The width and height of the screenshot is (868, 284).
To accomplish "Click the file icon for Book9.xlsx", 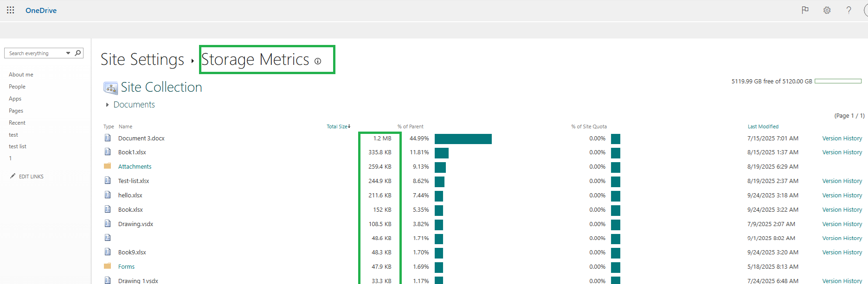I will pyautogui.click(x=108, y=252).
